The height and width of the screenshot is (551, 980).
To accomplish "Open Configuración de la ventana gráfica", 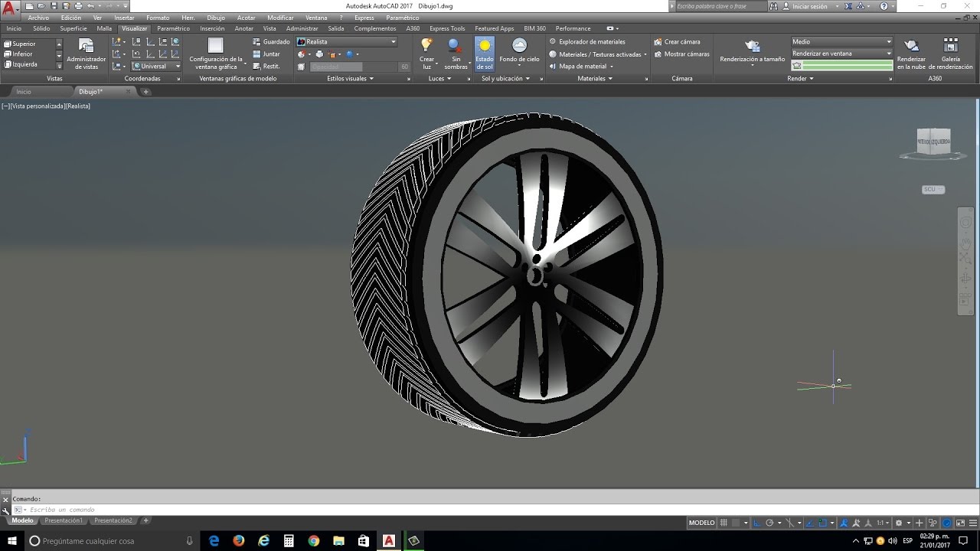I will (x=216, y=54).
